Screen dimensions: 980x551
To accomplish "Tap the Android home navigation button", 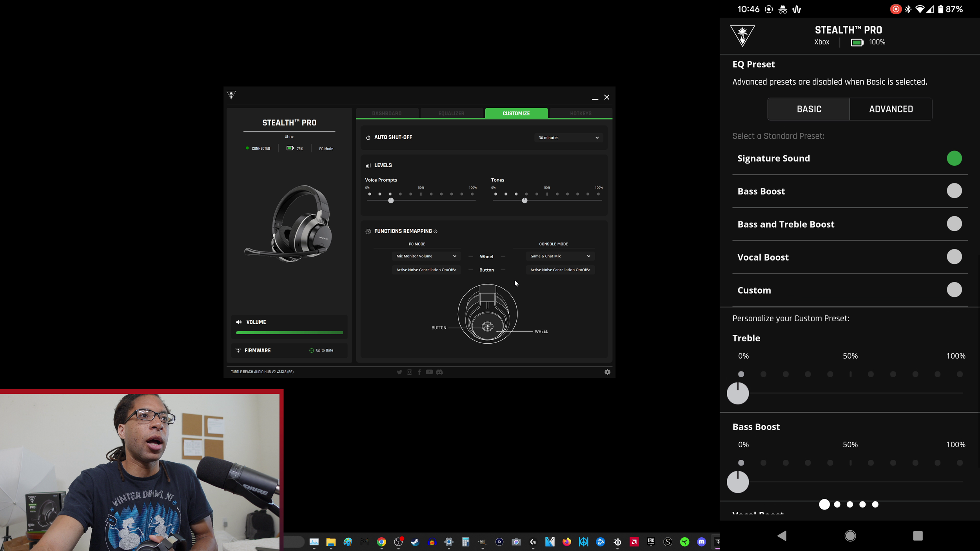I will (x=850, y=536).
